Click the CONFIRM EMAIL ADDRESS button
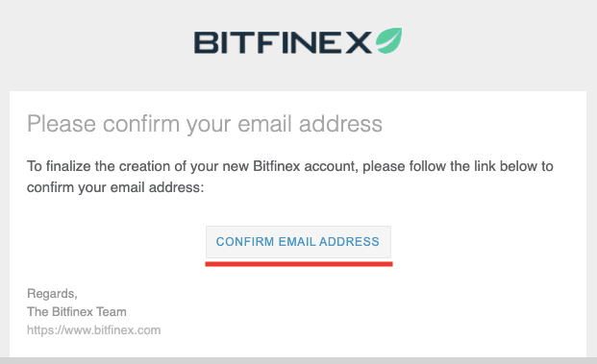597x364 pixels. [x=298, y=242]
